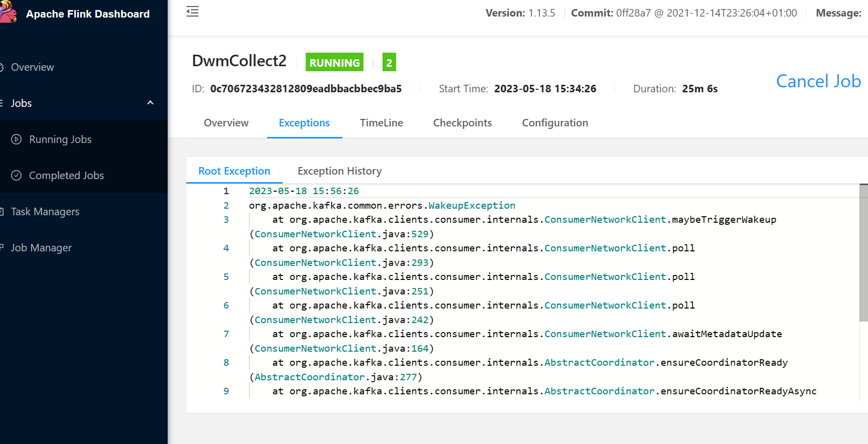This screenshot has width=868, height=444.
Task: Click the Apache Flink Dashboard title
Action: [88, 14]
